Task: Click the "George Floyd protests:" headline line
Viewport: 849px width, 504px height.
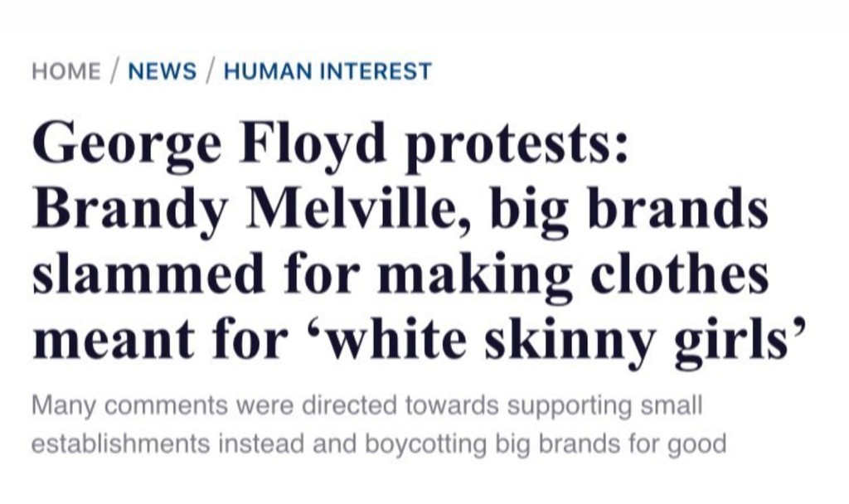Action: click(332, 144)
